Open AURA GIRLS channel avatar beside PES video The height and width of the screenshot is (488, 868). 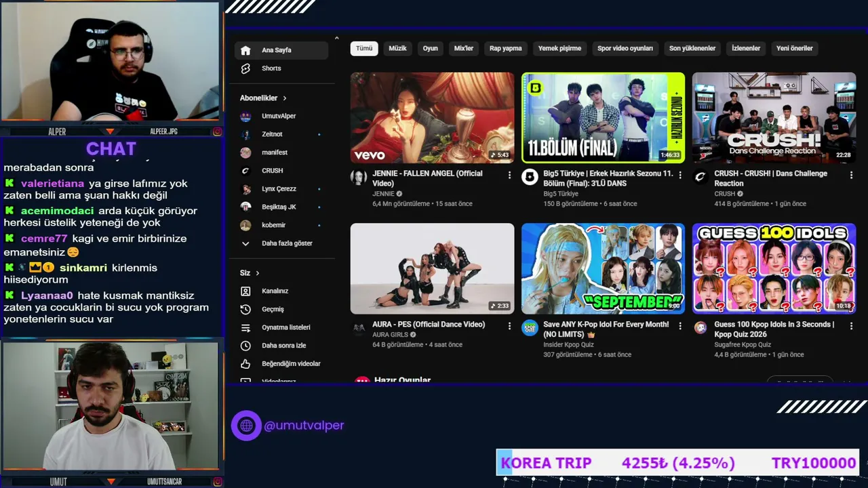[359, 329]
